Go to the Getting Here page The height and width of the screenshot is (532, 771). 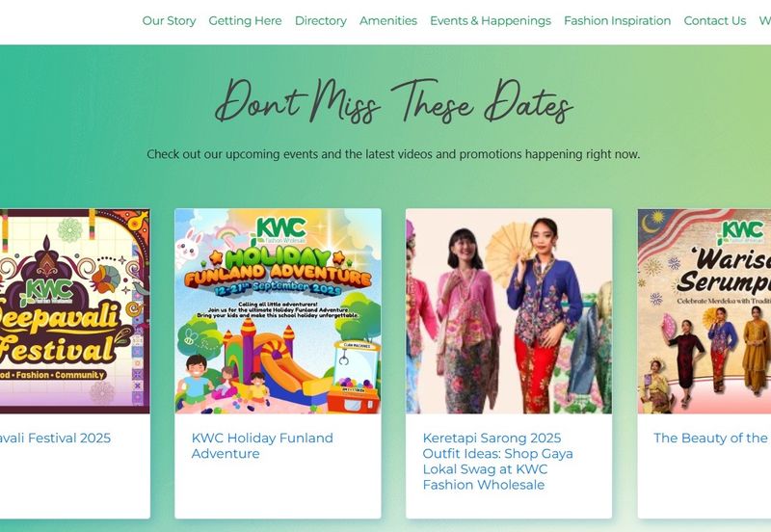click(x=245, y=20)
